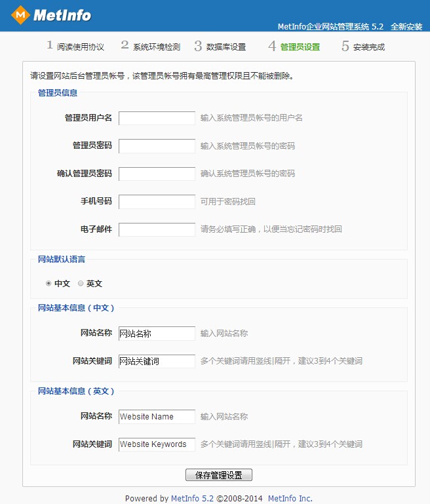Open the MetInfo Inc. footer link
The image size is (430, 504).
coord(290,498)
